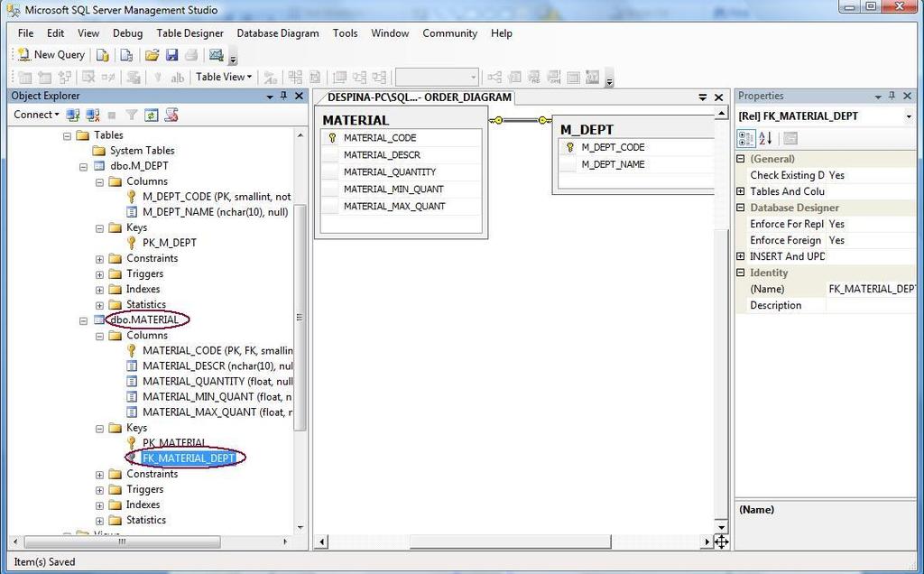Click Delete Tables From Database icon
924x574 pixels.
[x=88, y=78]
